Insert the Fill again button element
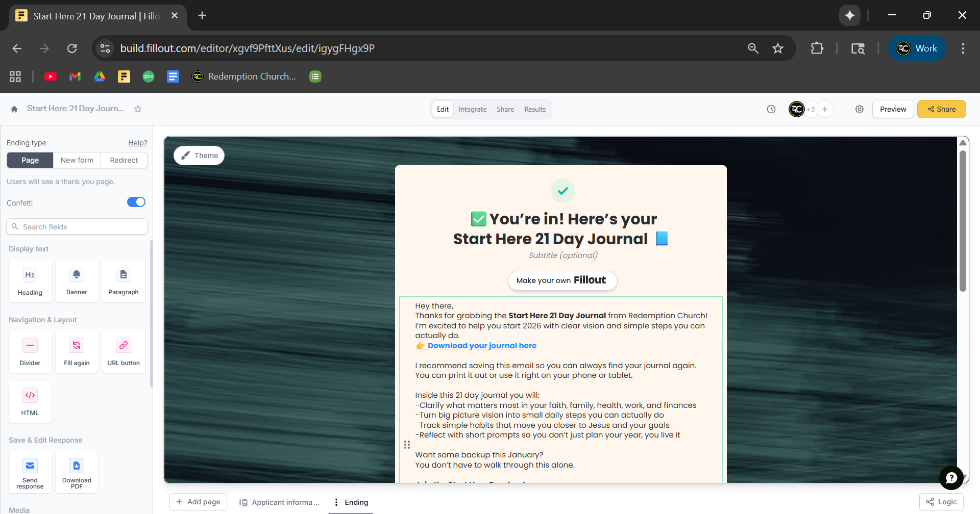The height and width of the screenshot is (514, 980). coord(77,351)
